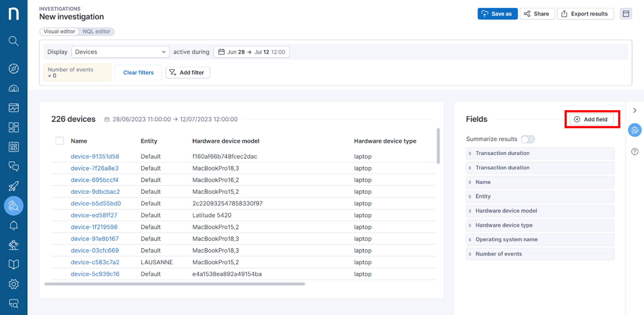Open the settings gear in the sidebar

tap(14, 284)
